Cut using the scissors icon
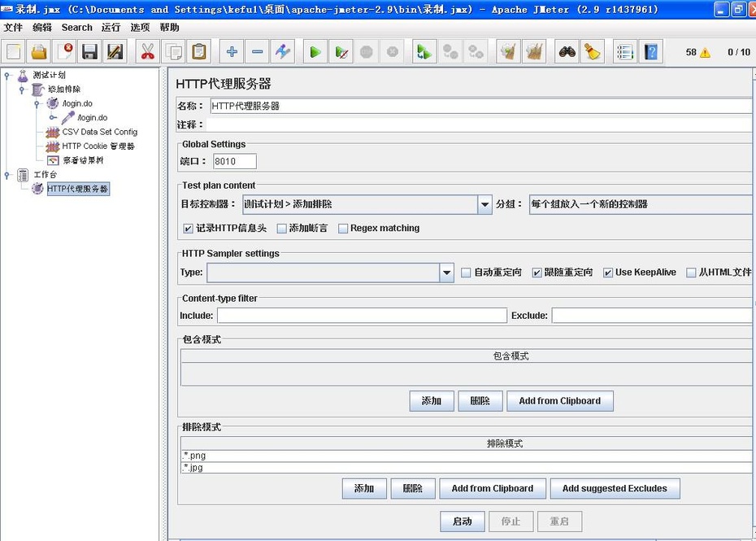This screenshot has width=756, height=541. 147,51
